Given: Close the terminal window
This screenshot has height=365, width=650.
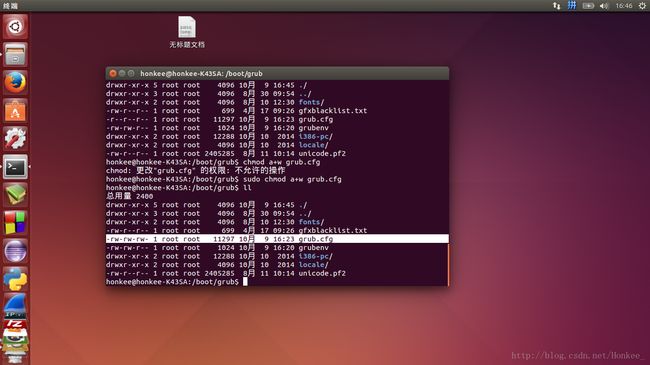Looking at the screenshot, I should [113, 73].
